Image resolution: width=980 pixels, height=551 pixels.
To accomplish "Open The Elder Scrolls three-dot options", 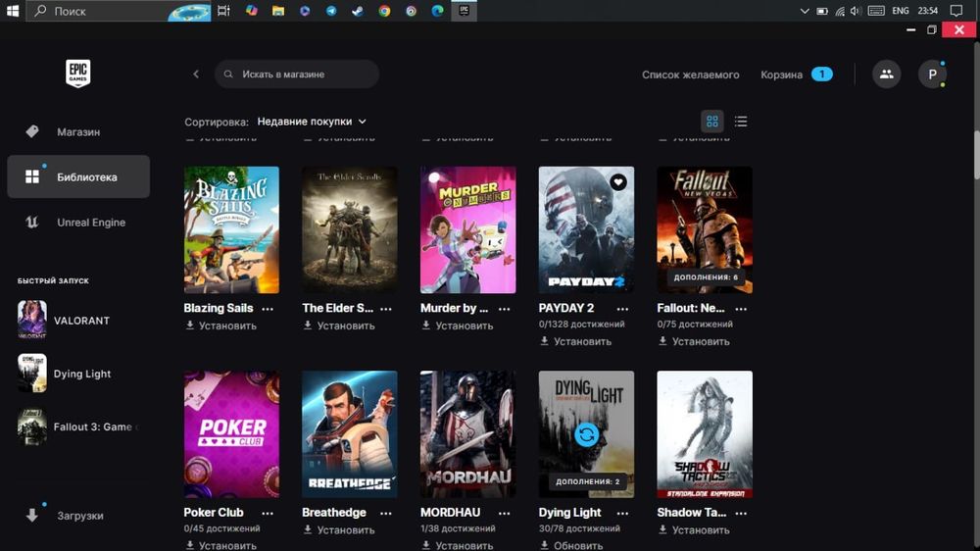I will (385, 308).
